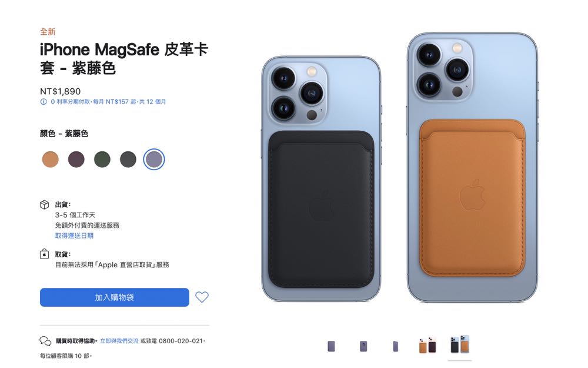Select the wisteria purple color swatch
Image resolution: width=588 pixels, height=368 pixels.
pos(153,159)
